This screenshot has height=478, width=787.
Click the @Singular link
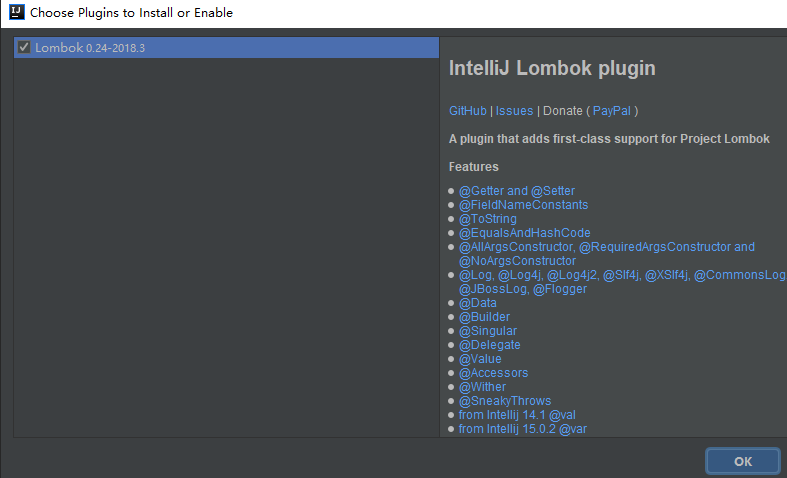pyautogui.click(x=487, y=331)
